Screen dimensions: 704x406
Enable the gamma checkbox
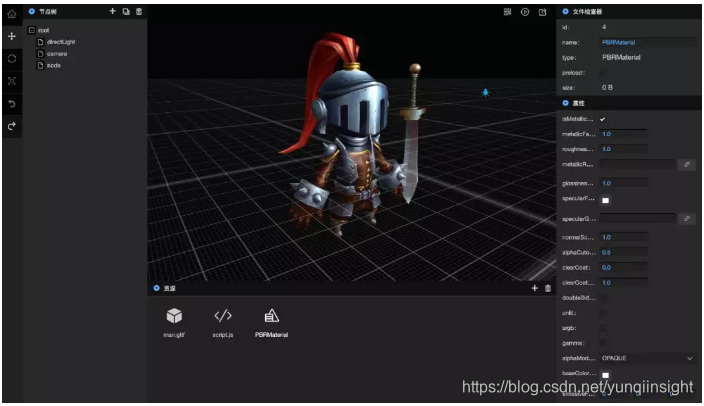(x=603, y=343)
